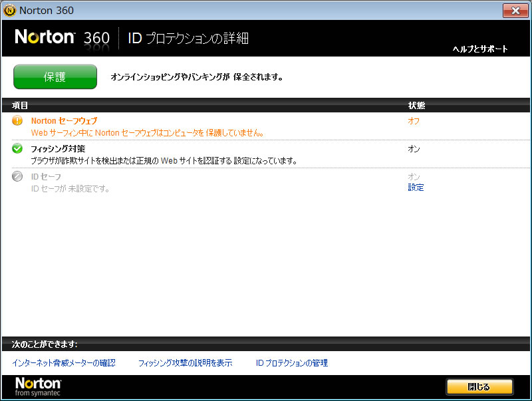Open インターネット脅威メーターの確認 link

click(x=64, y=363)
